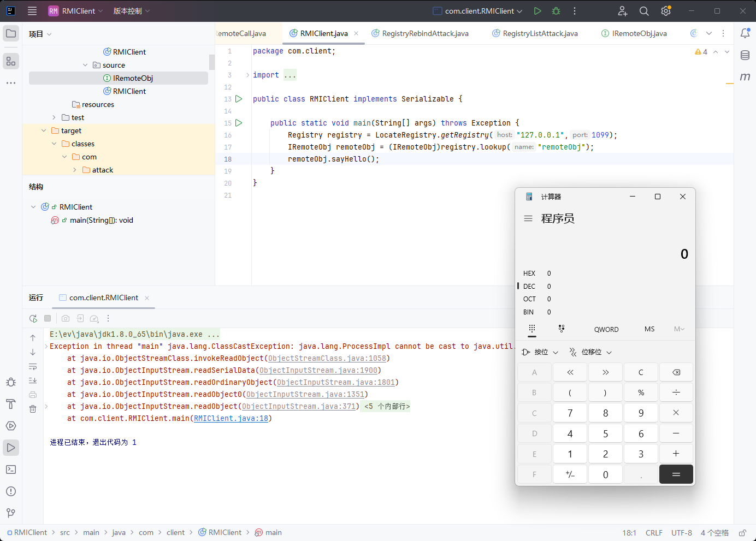
Task: Collapse the source folder in project tree
Action: click(85, 65)
